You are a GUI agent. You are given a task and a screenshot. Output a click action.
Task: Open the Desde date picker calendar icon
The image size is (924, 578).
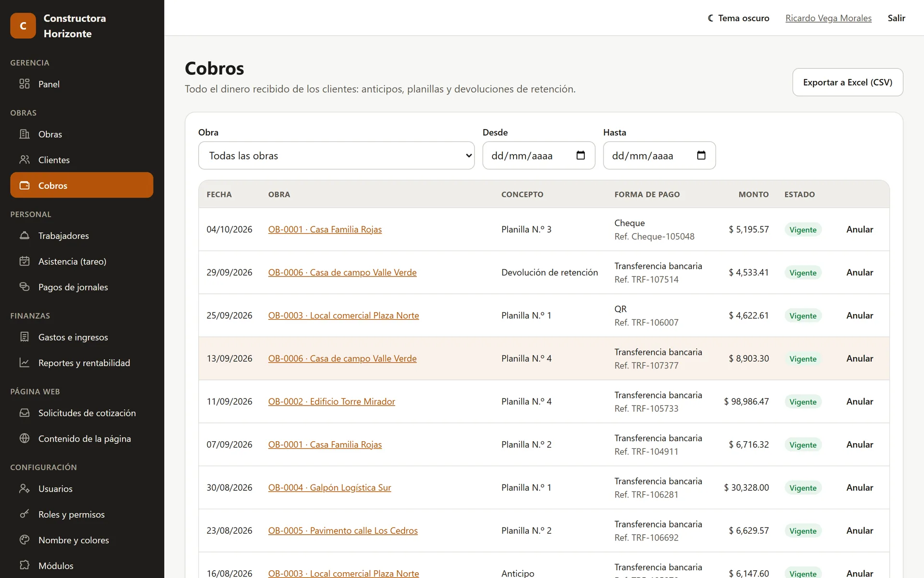tap(580, 155)
